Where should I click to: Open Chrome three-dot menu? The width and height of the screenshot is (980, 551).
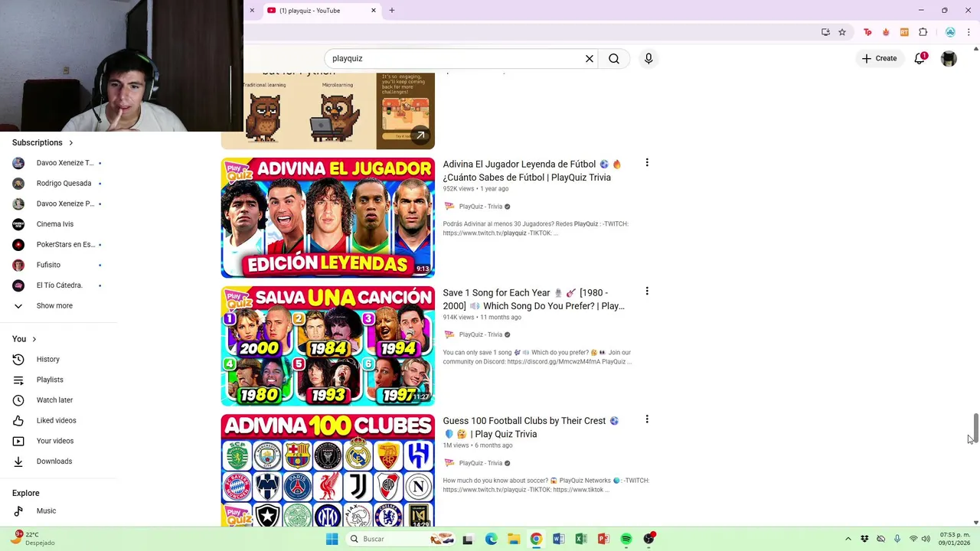coord(969,32)
